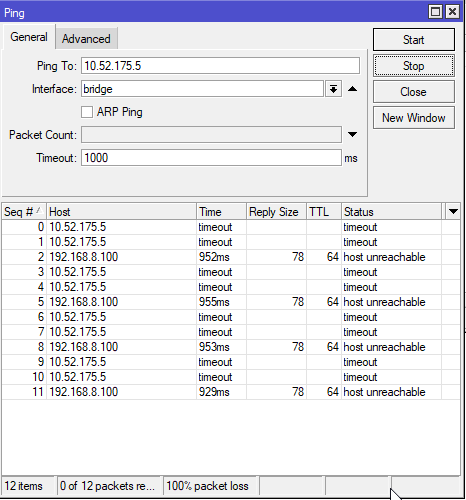Close the Ping dialog via Close button
The image size is (466, 500).
(x=413, y=92)
